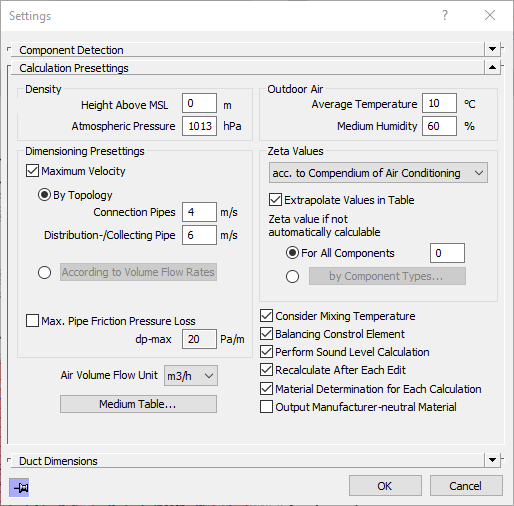Screen dimensions: 514x506
Task: Click the question mark help icon
Action: click(445, 15)
